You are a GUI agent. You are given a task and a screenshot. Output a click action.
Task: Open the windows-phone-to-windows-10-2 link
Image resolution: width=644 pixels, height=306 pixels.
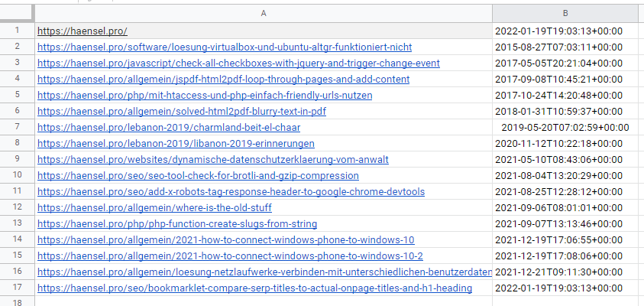point(230,256)
